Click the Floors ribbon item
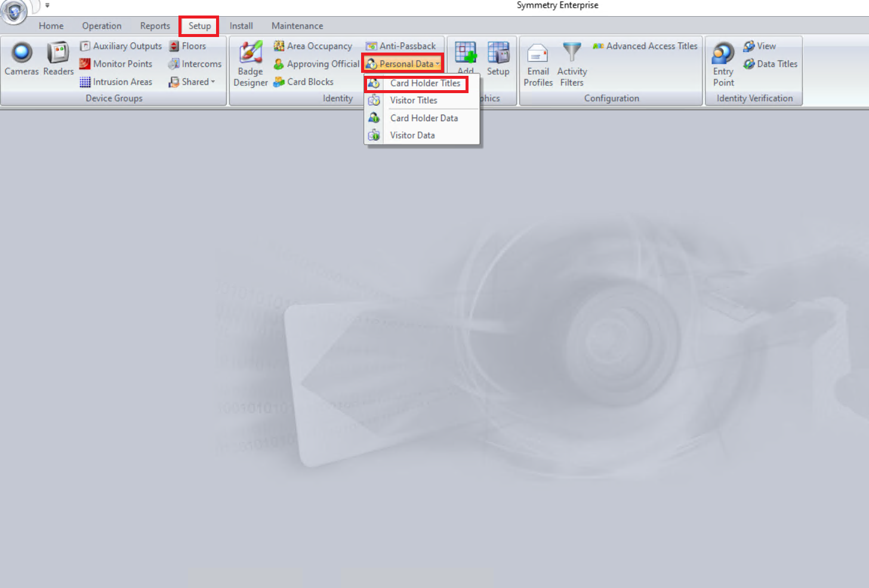The height and width of the screenshot is (588, 869). click(x=187, y=46)
